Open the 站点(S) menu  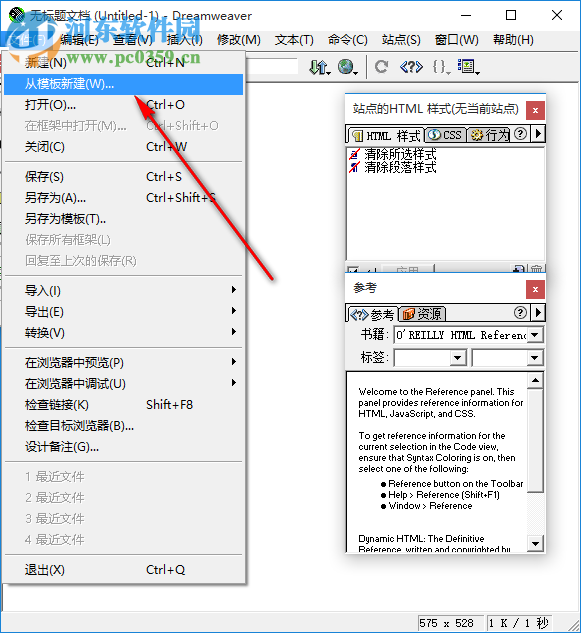pyautogui.click(x=401, y=40)
